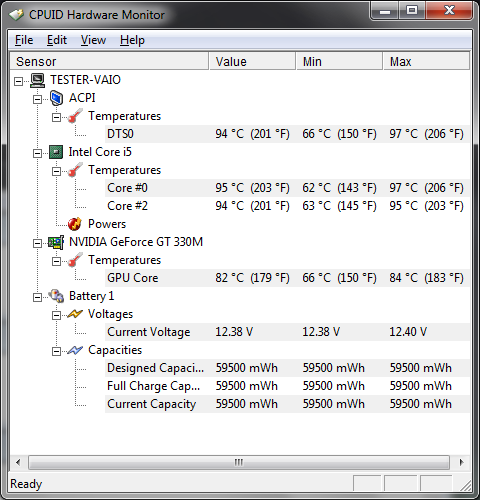Click the NVIDIA graphics card icon
481x502 pixels.
pyautogui.click(x=56, y=242)
